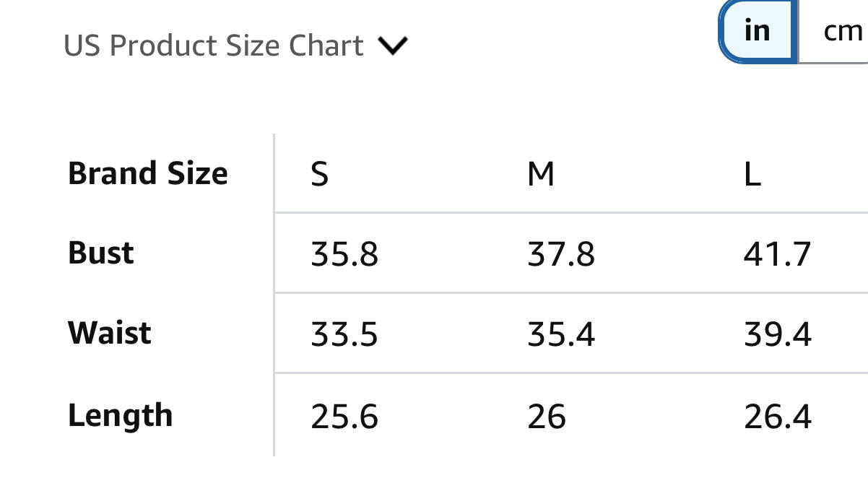Click the 25.6 length value for S
The width and height of the screenshot is (868, 478).
pos(344,417)
